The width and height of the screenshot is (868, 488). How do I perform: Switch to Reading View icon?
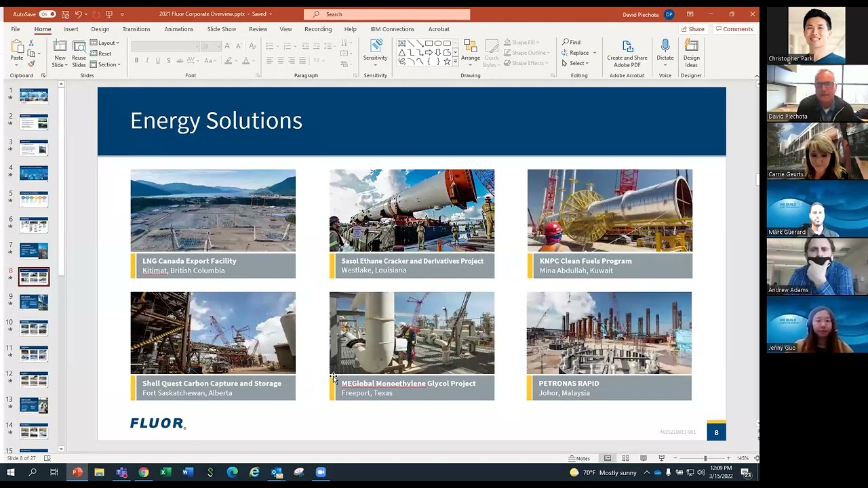[x=644, y=458]
